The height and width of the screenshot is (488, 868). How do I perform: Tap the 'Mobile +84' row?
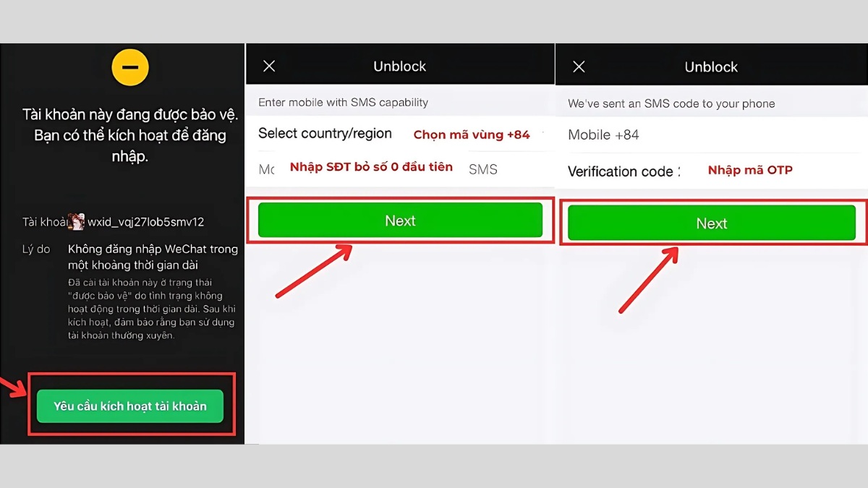click(711, 134)
